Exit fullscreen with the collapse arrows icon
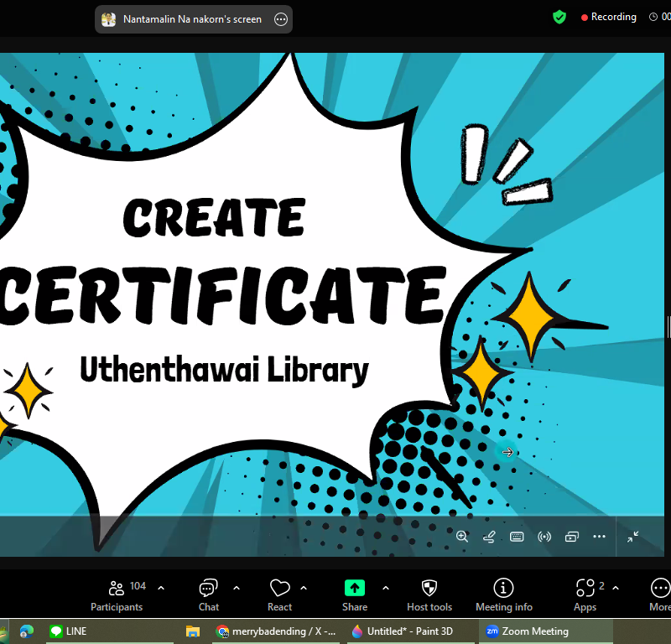 (x=632, y=536)
